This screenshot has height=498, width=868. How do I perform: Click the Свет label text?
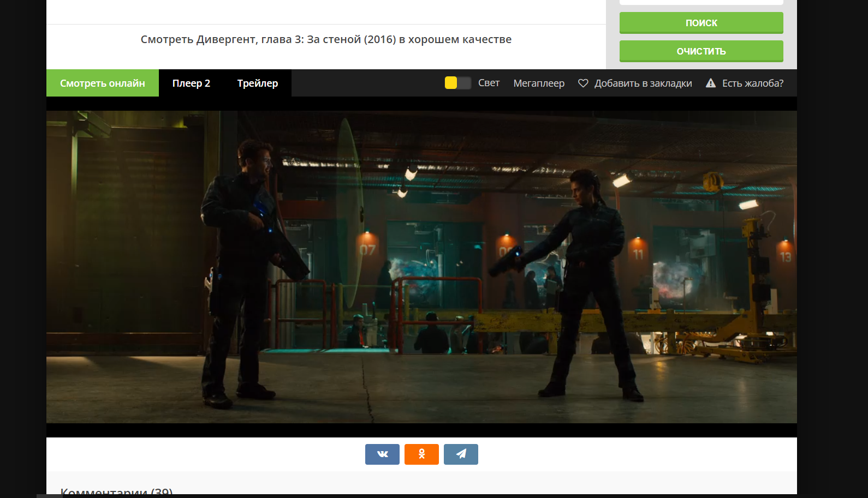(x=489, y=83)
